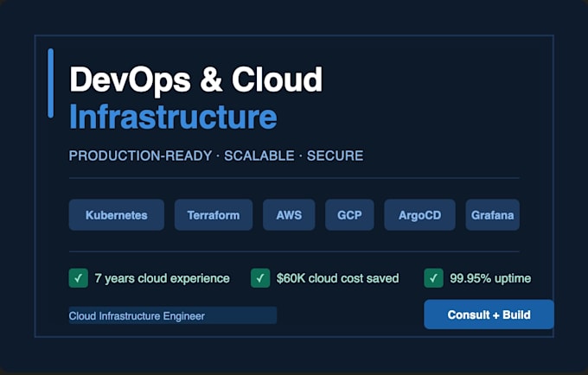This screenshot has width=588, height=375.
Task: Select the Kubernetes tag
Action: pyautogui.click(x=116, y=214)
